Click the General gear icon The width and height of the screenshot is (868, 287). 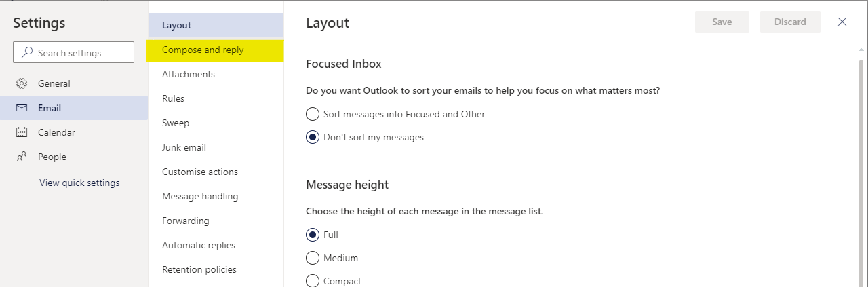pyautogui.click(x=22, y=83)
